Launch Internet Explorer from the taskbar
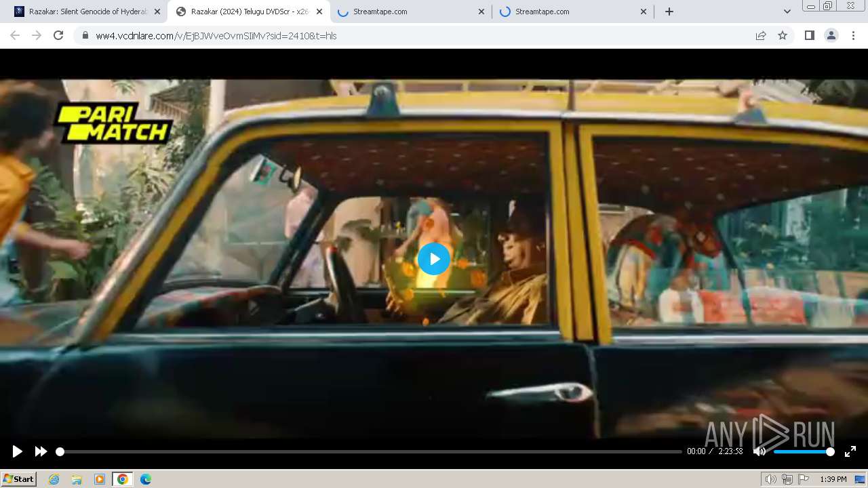 click(54, 479)
